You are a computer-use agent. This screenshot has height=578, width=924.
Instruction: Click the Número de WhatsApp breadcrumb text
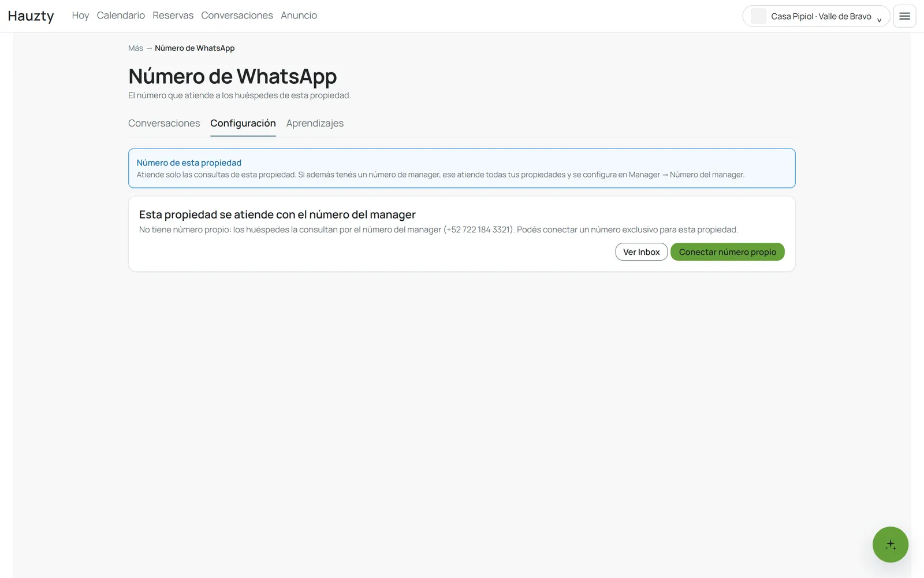pos(195,48)
